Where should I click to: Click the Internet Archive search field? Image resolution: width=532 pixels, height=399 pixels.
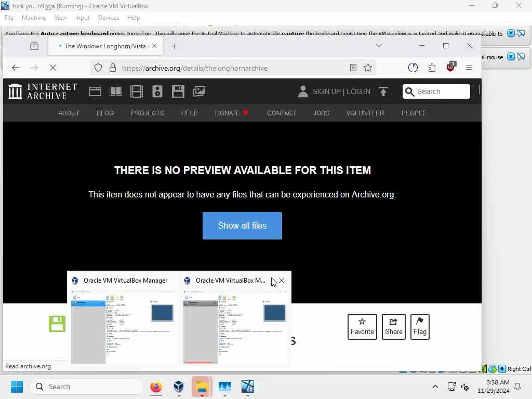click(x=436, y=91)
